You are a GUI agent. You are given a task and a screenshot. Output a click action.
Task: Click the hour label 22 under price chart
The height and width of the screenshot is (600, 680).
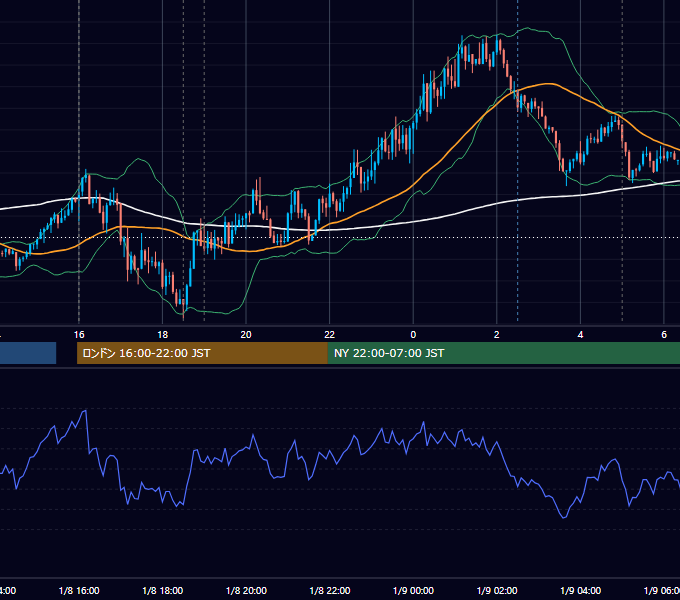pyautogui.click(x=330, y=335)
